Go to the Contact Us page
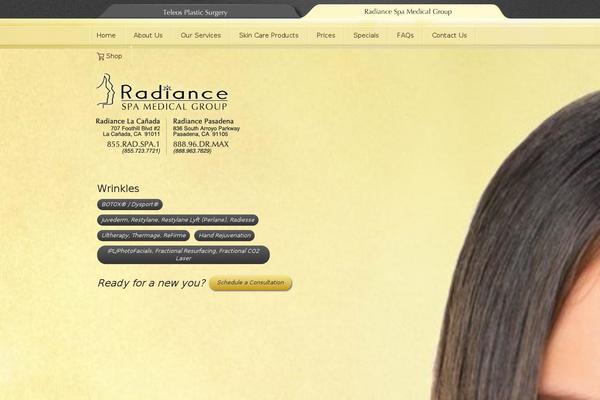This screenshot has height=400, width=600. point(449,35)
